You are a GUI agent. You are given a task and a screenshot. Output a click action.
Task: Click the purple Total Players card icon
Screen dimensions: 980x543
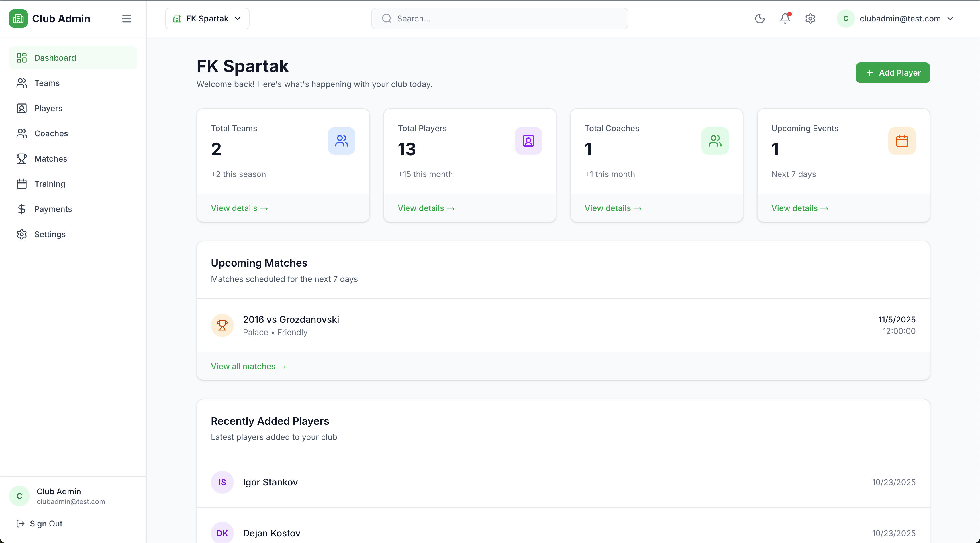tap(528, 141)
